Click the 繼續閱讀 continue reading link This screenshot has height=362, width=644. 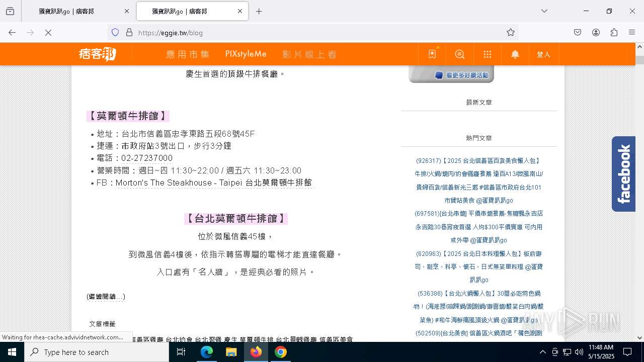(x=106, y=297)
